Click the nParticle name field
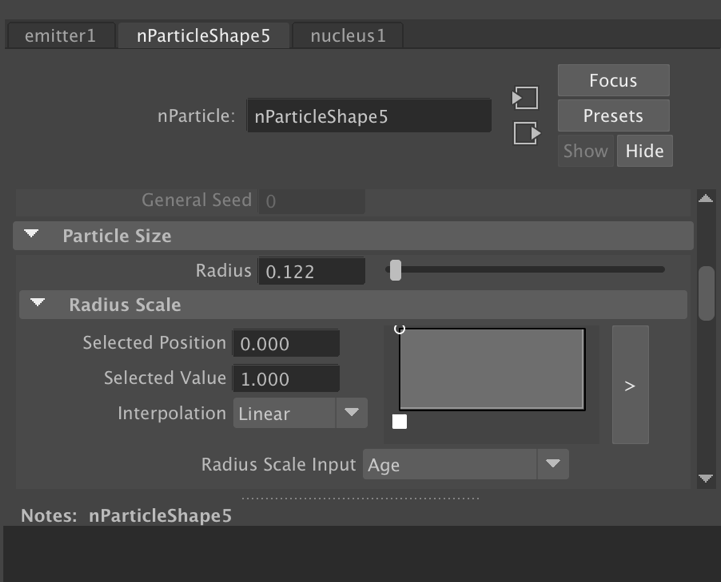This screenshot has height=582, width=721. (369, 116)
